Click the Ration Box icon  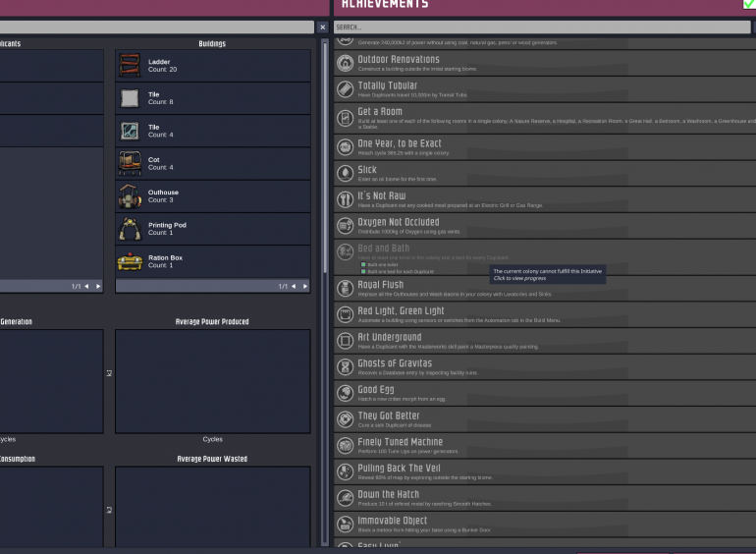(x=130, y=261)
